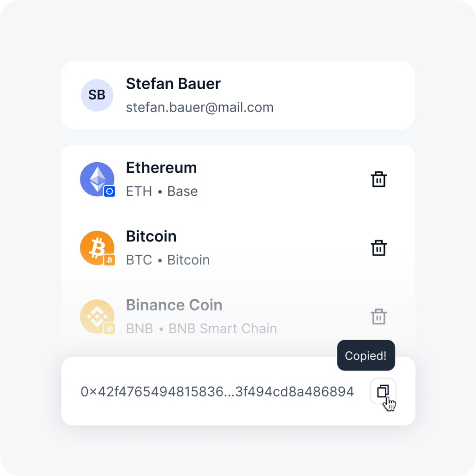Image resolution: width=476 pixels, height=476 pixels.
Task: Click the ETH • Base subtitle
Action: tap(162, 191)
